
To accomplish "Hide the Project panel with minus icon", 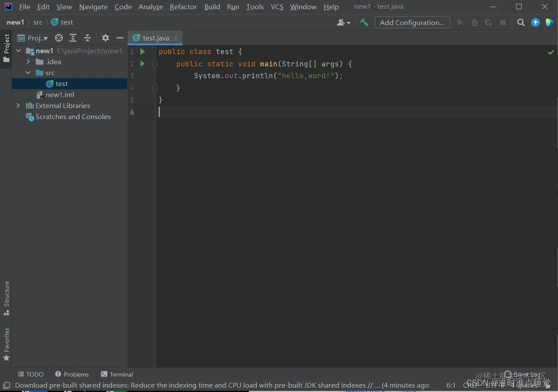I will pyautogui.click(x=120, y=38).
